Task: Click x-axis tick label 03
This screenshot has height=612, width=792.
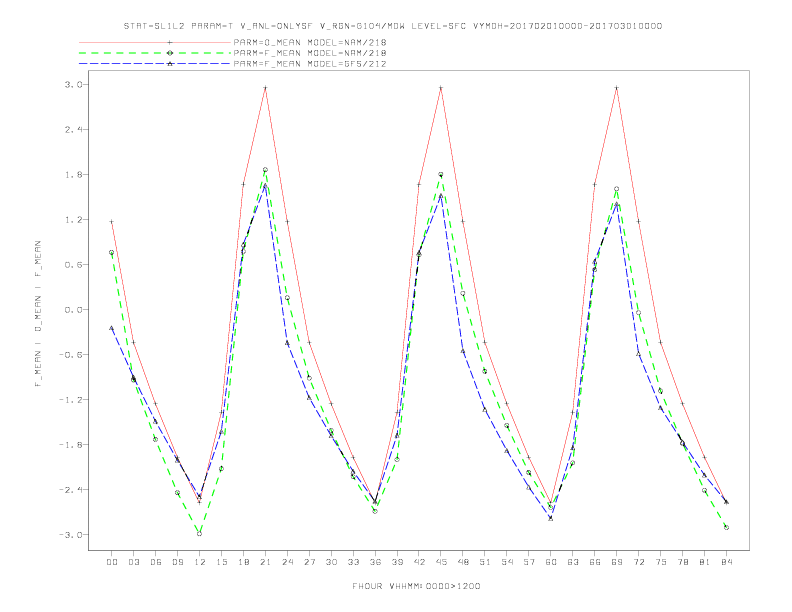Action: point(134,562)
